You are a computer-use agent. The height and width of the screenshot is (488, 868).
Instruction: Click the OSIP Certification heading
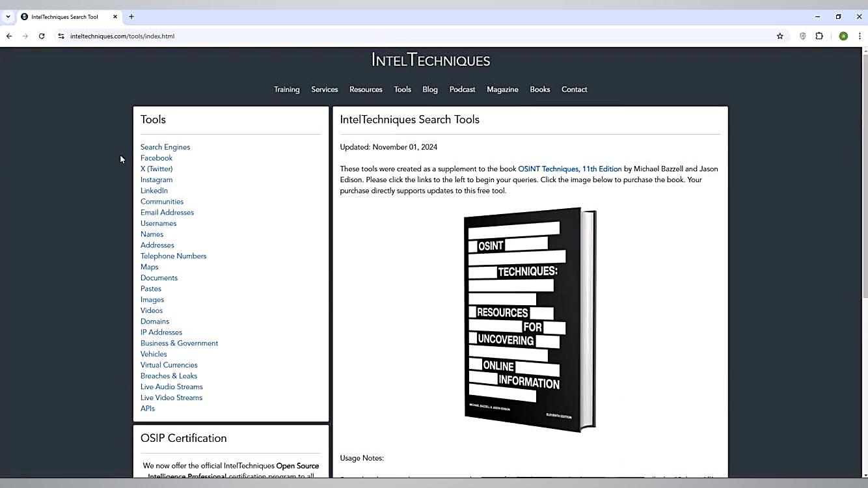pos(183,438)
